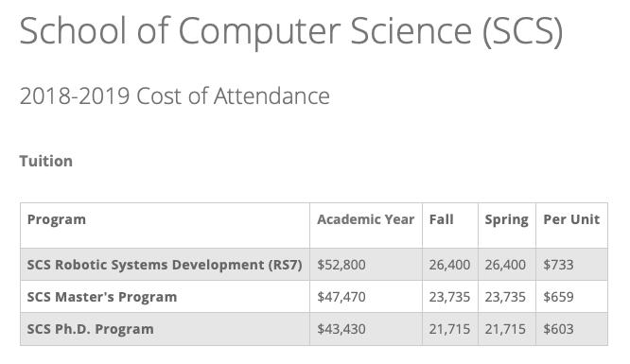Click the Academic Year column header

[366, 219]
